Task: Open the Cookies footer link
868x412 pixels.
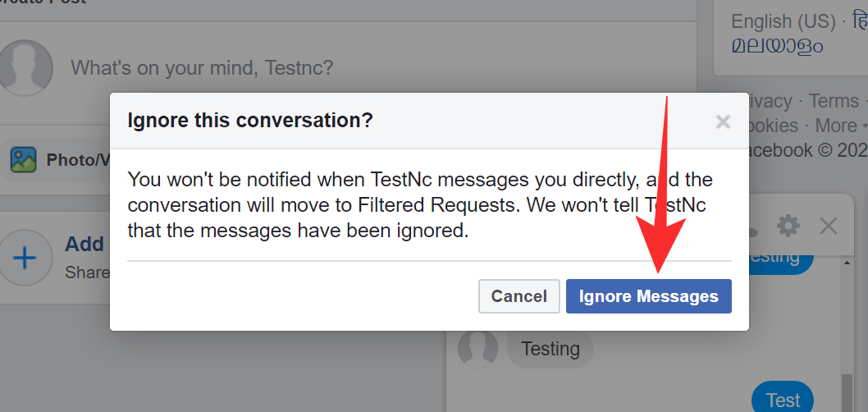Action: pyautogui.click(x=771, y=126)
